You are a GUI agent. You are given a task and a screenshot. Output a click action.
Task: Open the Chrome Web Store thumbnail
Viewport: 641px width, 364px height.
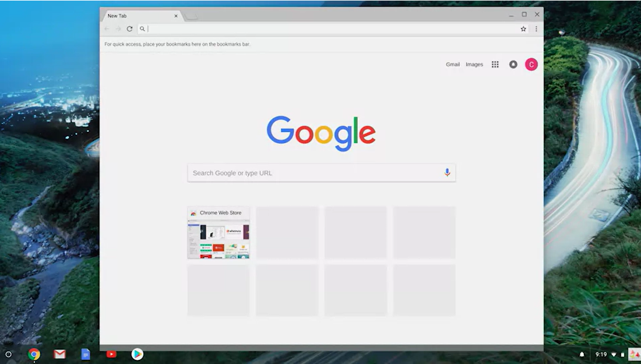click(x=219, y=232)
